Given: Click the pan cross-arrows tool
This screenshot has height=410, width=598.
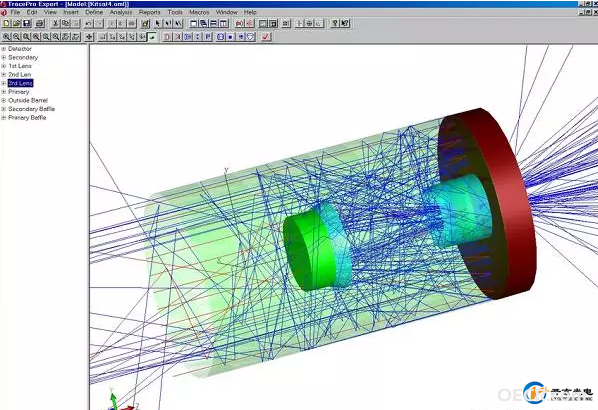Looking at the screenshot, I should [x=89, y=37].
